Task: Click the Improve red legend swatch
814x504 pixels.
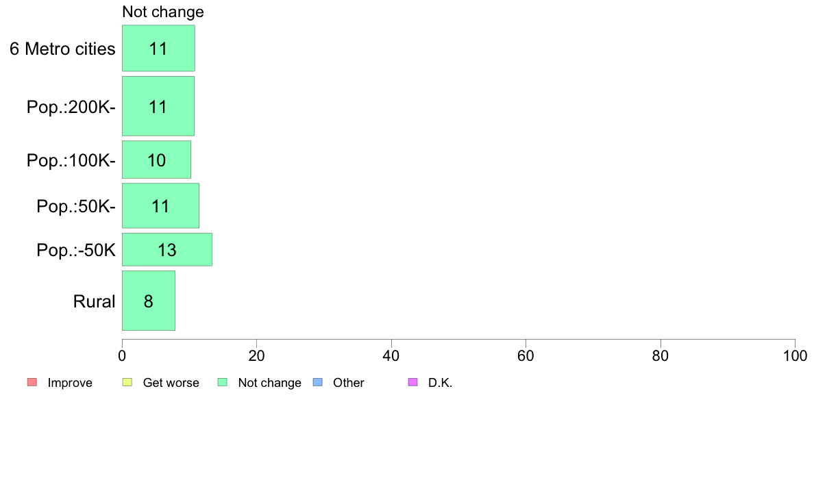Action: pos(32,383)
